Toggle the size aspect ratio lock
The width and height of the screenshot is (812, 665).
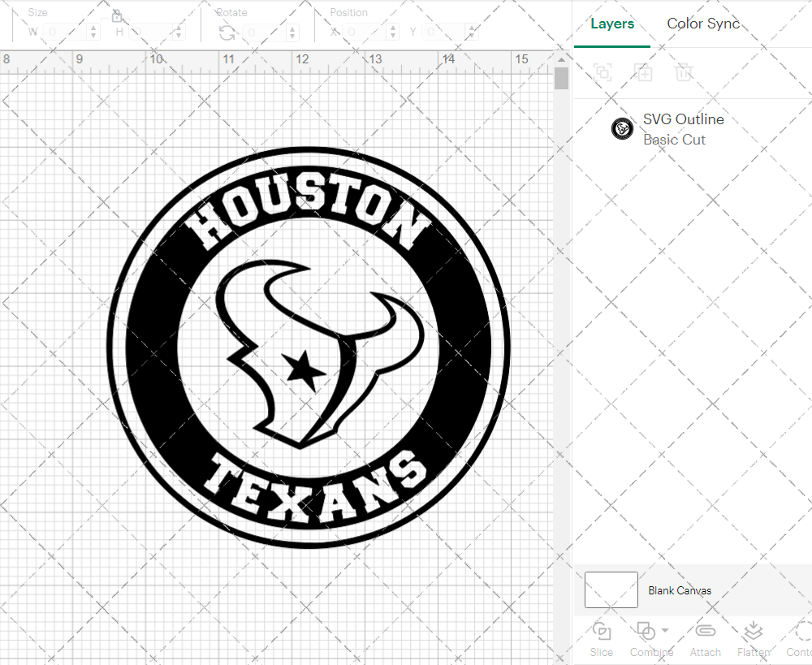[117, 15]
